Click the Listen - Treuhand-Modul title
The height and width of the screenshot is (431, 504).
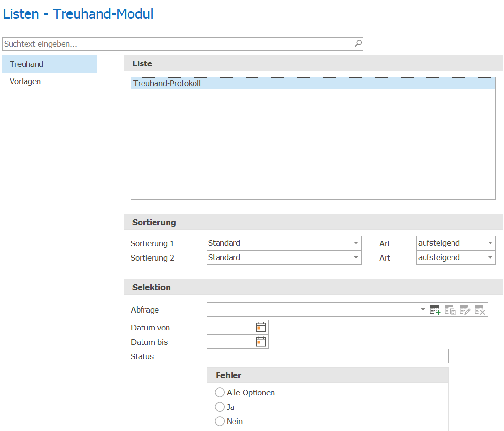coord(78,14)
